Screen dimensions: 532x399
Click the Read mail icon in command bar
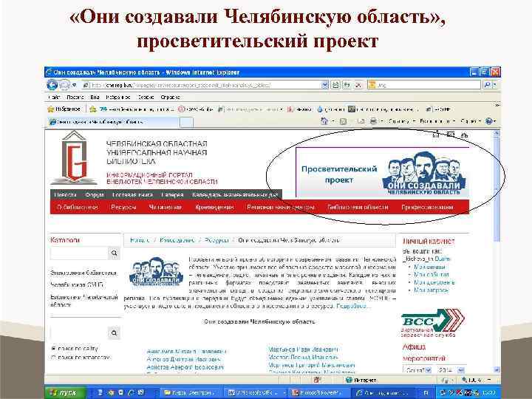pyautogui.click(x=361, y=120)
